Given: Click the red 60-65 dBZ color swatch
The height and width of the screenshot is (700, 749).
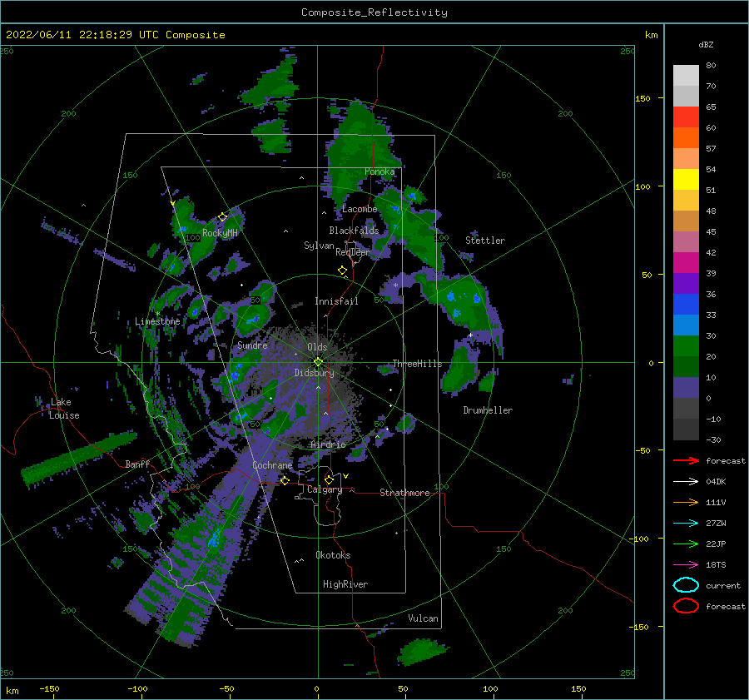Looking at the screenshot, I should coord(686,117).
